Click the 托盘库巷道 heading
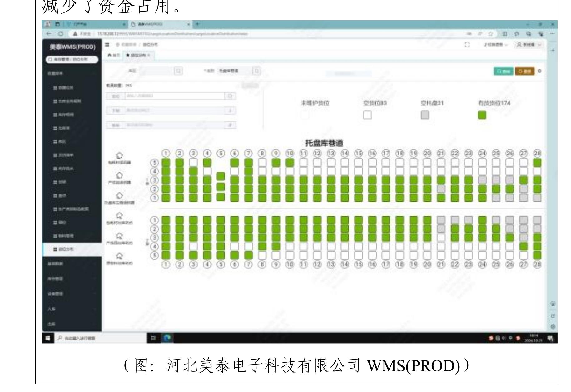The image size is (571, 392). tap(324, 143)
